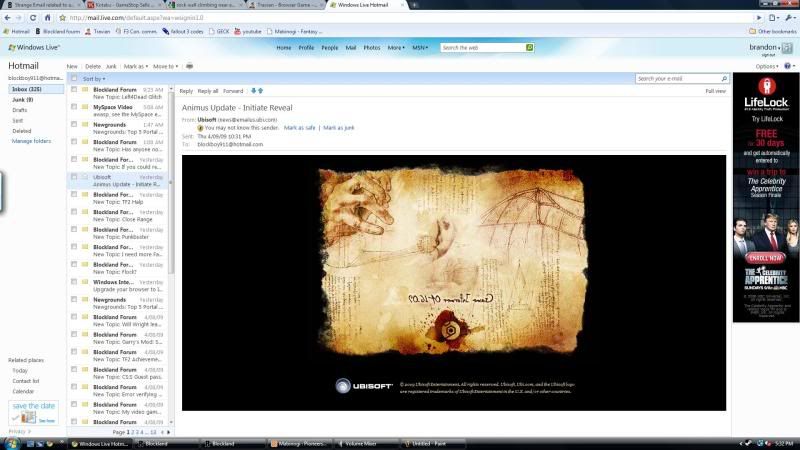The image size is (800, 450).
Task: Click the LifeLock Enroll Now ad button
Action: coord(765,258)
